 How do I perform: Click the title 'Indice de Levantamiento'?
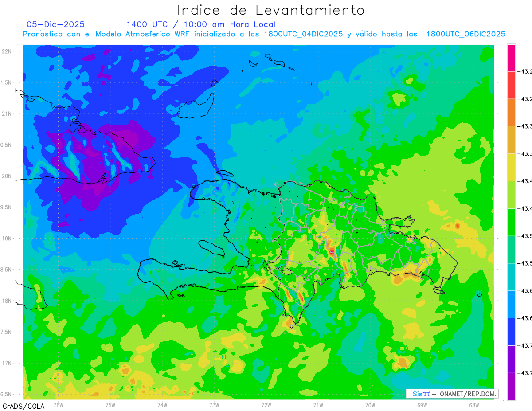[271, 10]
